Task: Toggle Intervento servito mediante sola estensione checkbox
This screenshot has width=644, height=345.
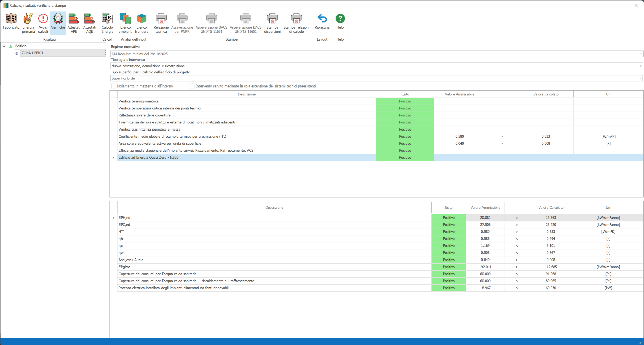Action: [x=192, y=86]
